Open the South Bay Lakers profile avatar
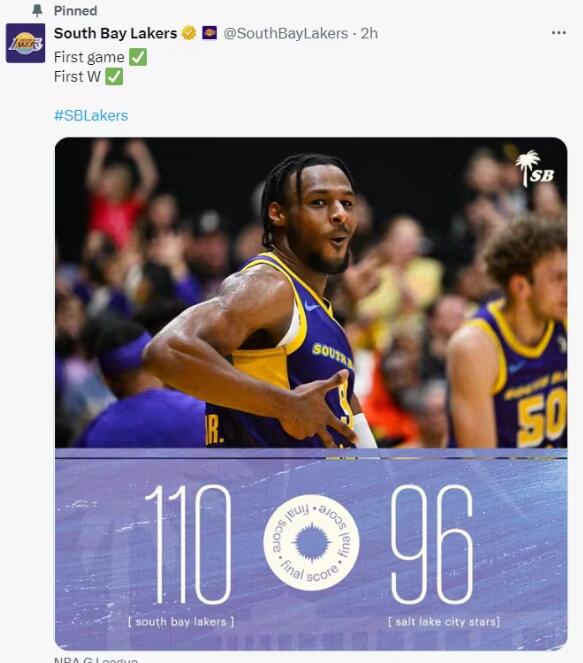583x663 pixels. click(x=25, y=43)
